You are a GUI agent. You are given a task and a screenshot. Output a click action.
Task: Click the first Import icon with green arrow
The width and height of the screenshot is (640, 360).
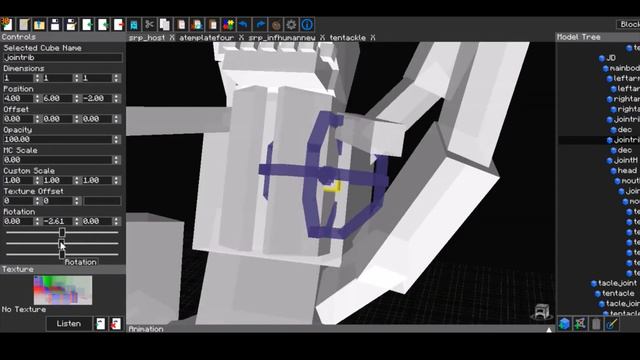[87, 24]
